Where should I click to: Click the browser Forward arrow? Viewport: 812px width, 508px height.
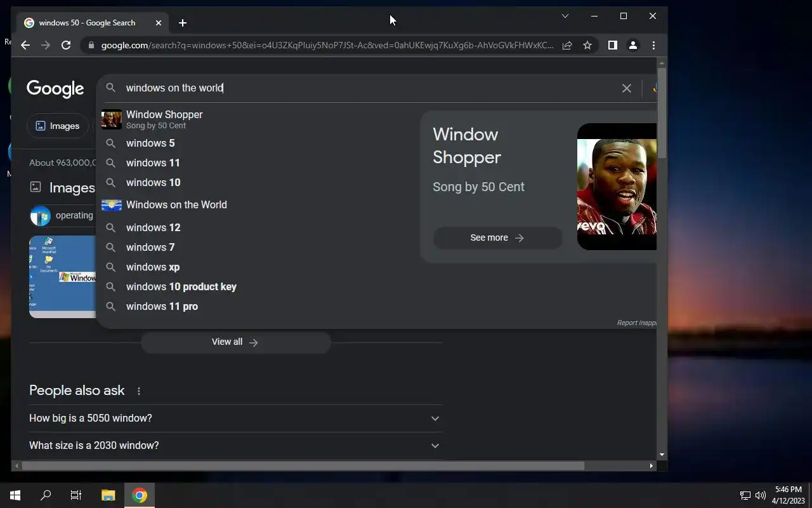click(46, 45)
